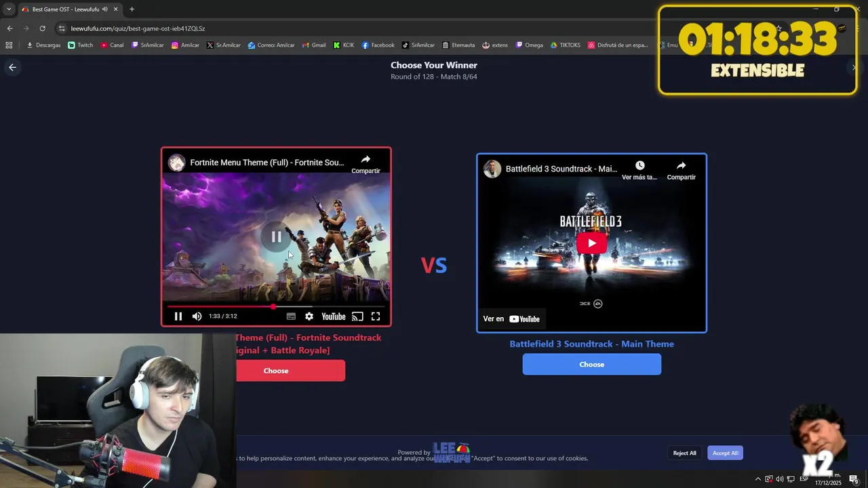The height and width of the screenshot is (488, 868).
Task: Share the Battlefield 3 video via Compartir
Action: [681, 169]
